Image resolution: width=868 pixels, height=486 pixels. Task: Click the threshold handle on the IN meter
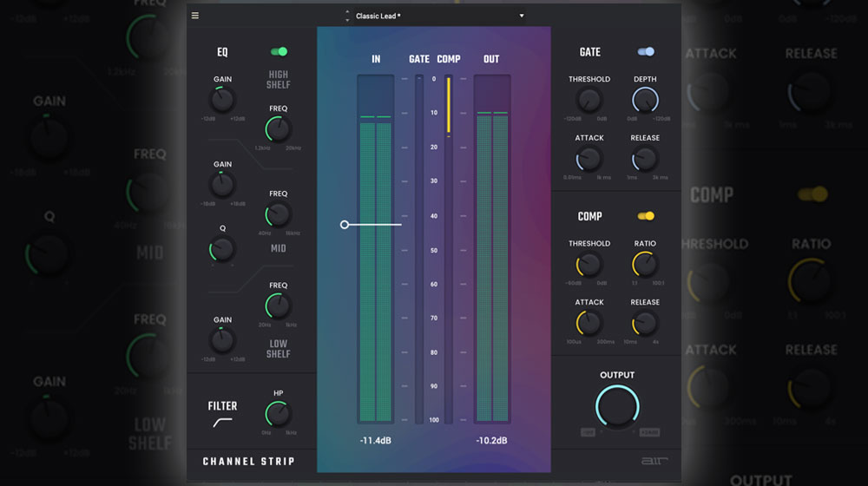345,225
